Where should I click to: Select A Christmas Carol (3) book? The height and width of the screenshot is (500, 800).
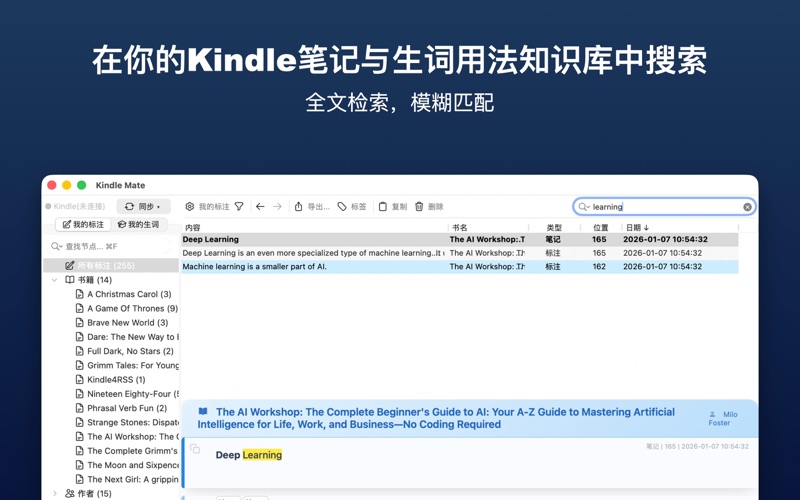[x=129, y=294]
